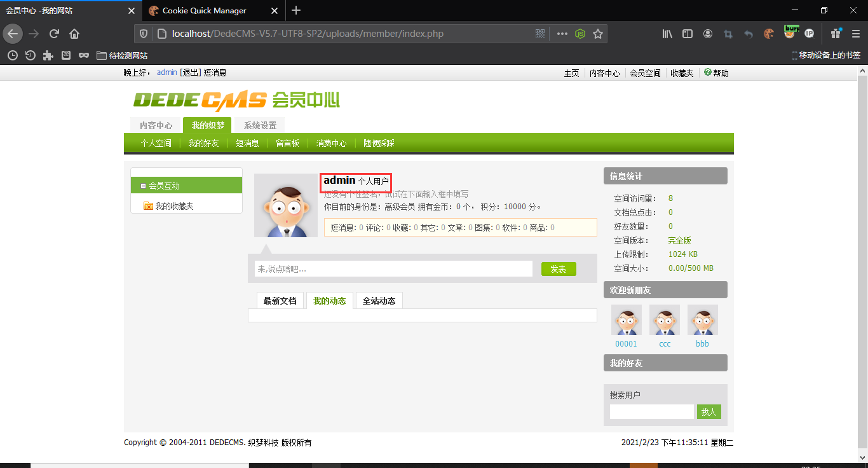
Task: Click the 来,说点啥吧 status input field
Action: click(393, 268)
